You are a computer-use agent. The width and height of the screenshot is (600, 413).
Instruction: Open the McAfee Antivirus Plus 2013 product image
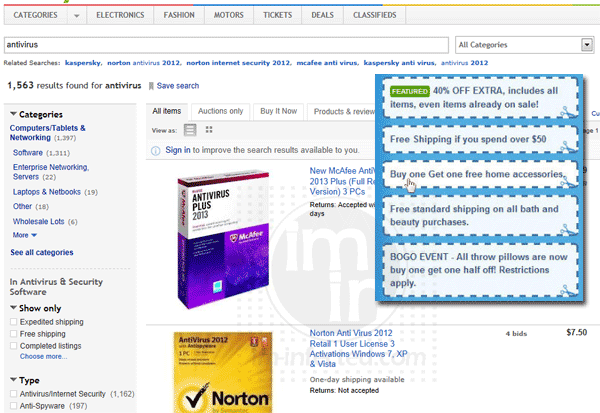[x=223, y=239]
